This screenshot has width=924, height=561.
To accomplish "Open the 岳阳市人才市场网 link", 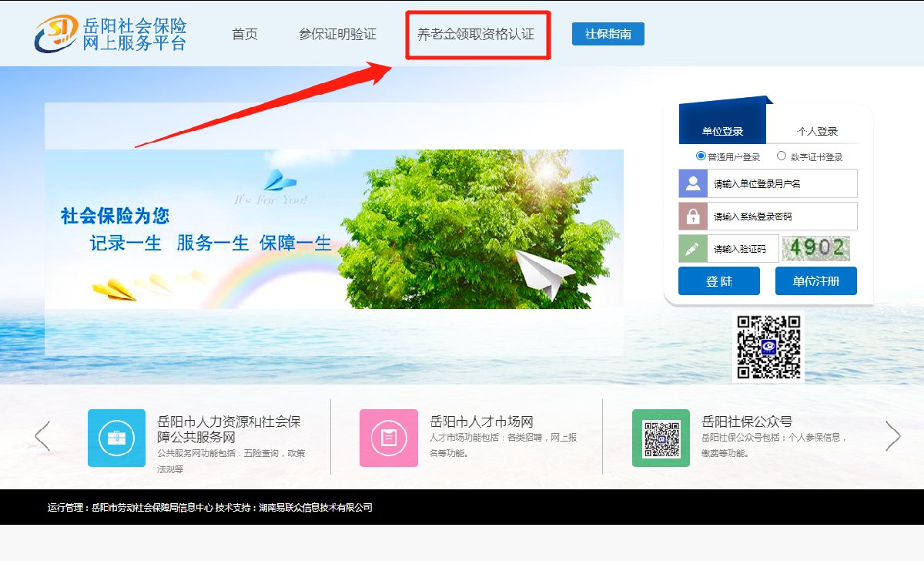I will point(481,422).
